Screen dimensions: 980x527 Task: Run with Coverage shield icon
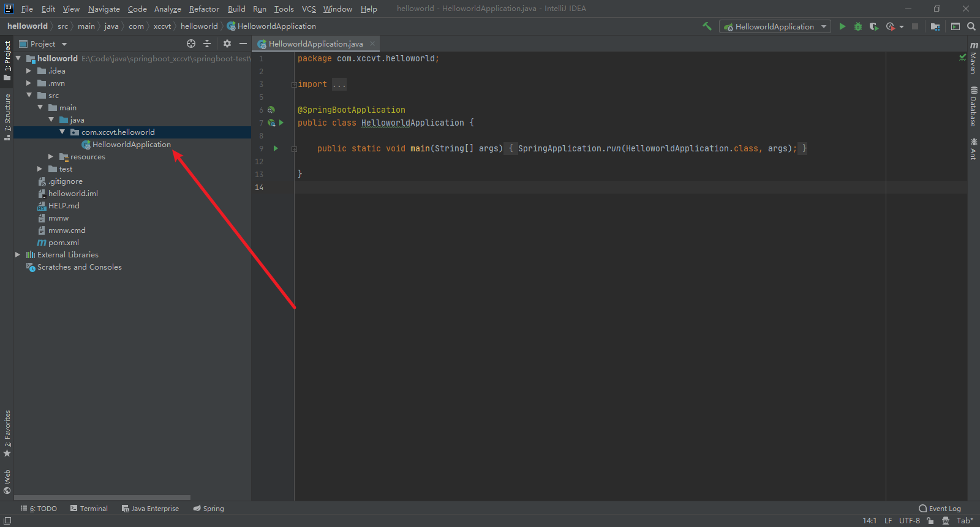point(874,26)
